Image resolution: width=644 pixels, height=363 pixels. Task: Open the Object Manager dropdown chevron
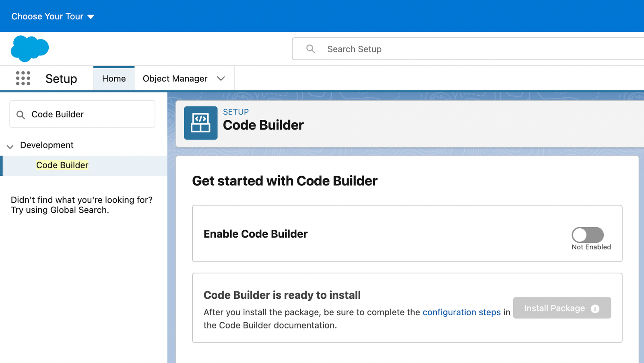click(221, 78)
